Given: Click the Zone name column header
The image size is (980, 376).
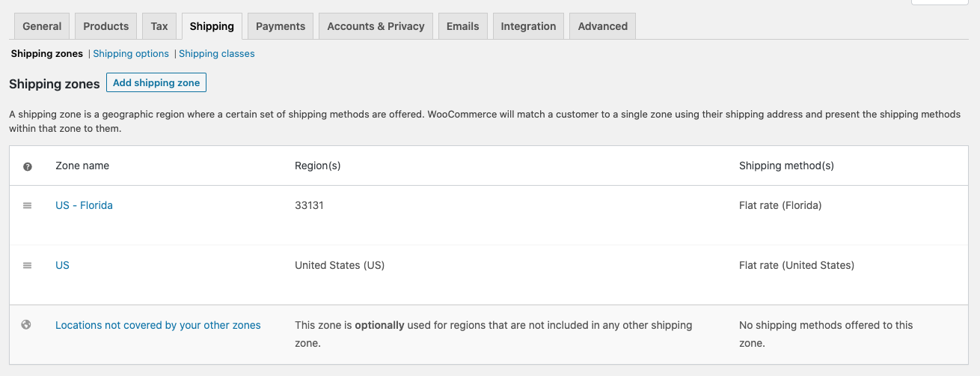Looking at the screenshot, I should 82,166.
